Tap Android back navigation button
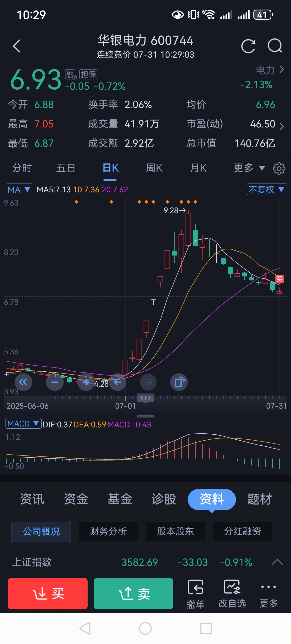The height and width of the screenshot is (644, 291). point(85,628)
